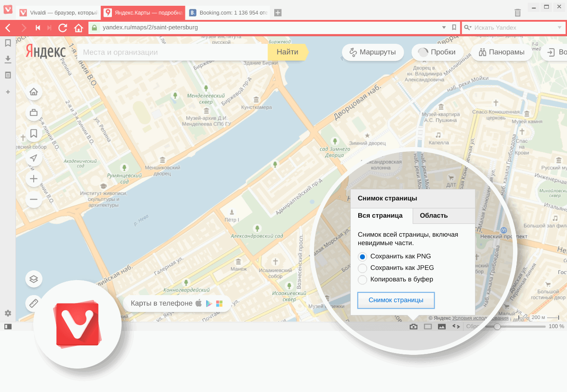Zoom out on the Yandex map

(x=34, y=200)
